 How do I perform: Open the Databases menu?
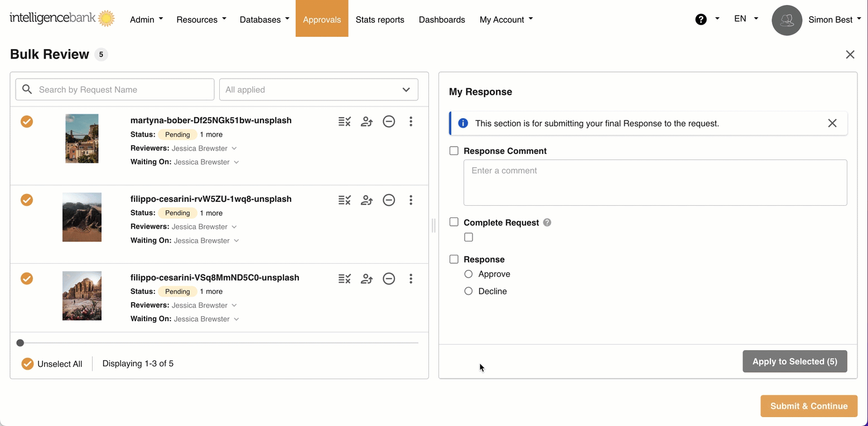[x=264, y=20]
